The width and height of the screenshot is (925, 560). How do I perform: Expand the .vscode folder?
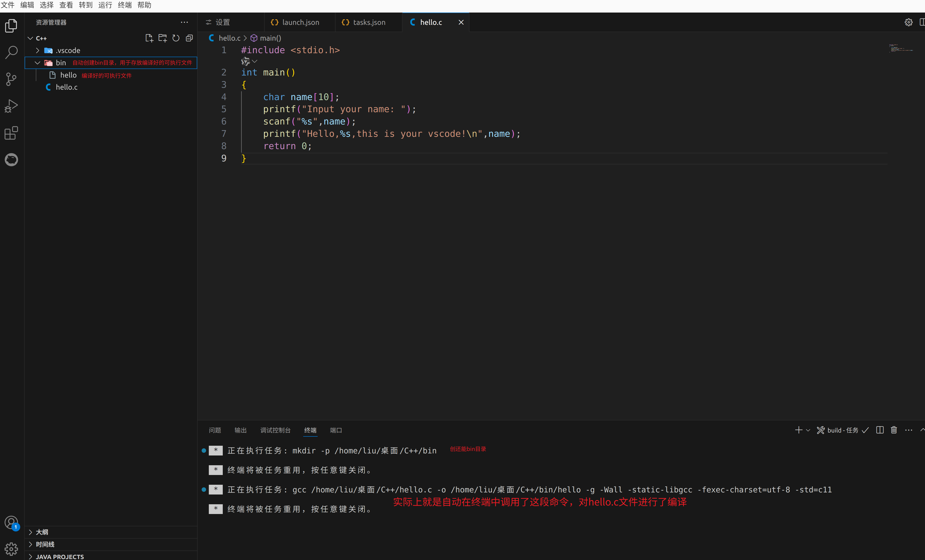[x=37, y=50]
